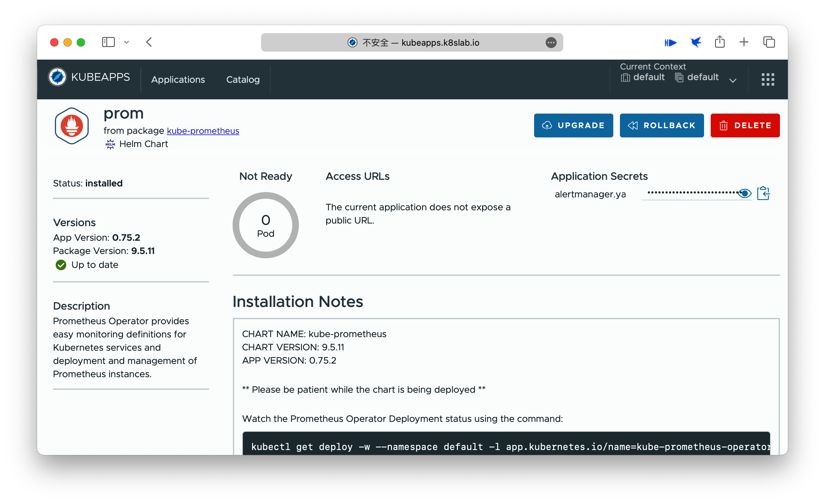Reveal the alertmanager secret with eye icon
The height and width of the screenshot is (504, 825).
pos(744,193)
